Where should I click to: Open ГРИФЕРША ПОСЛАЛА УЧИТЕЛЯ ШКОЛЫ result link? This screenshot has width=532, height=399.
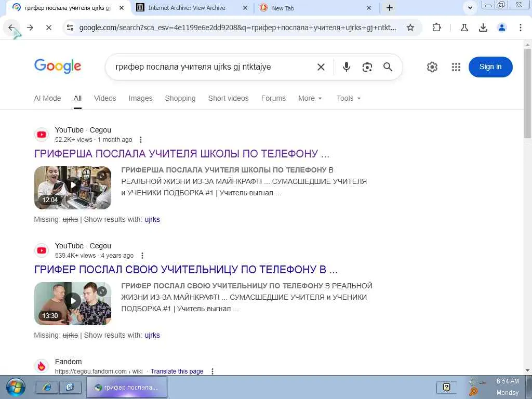181,154
